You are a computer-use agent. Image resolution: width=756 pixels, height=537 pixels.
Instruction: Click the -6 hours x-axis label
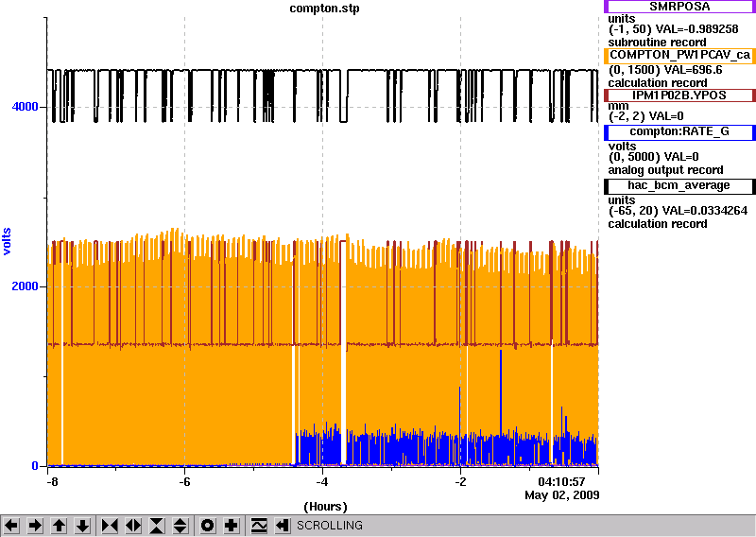click(184, 482)
